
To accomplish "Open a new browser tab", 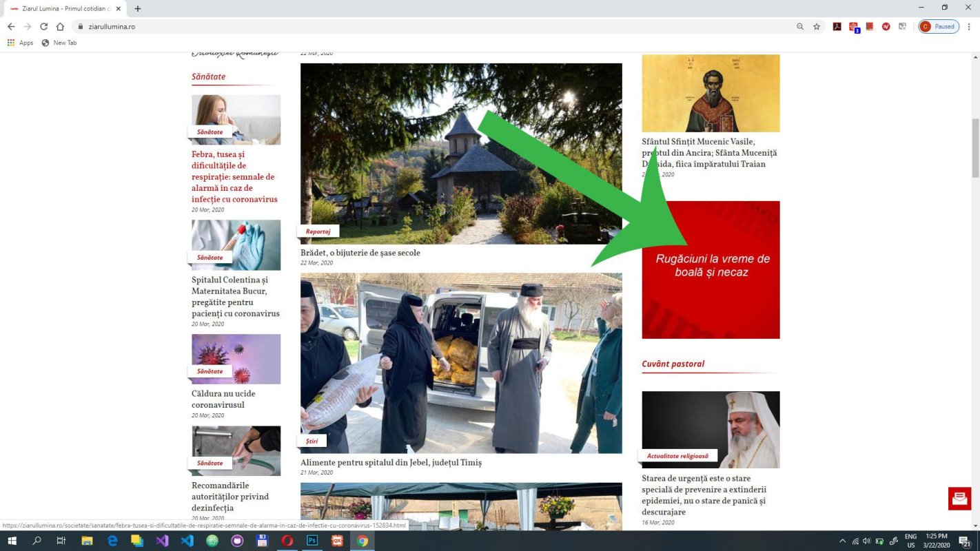I will point(138,8).
